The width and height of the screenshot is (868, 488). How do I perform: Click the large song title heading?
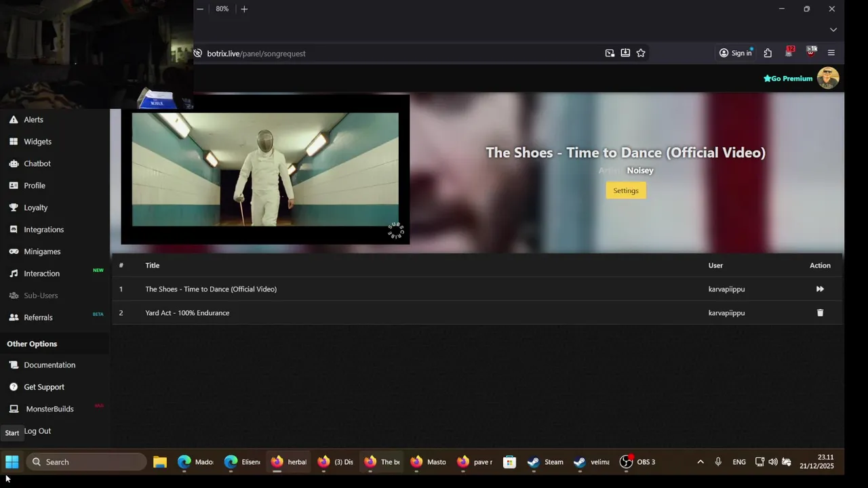click(x=625, y=152)
